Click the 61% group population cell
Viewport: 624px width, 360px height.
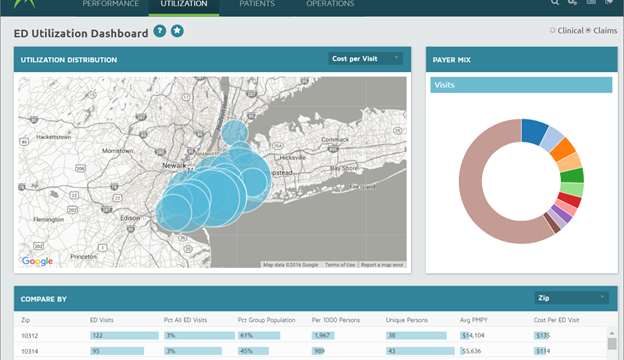pyautogui.click(x=259, y=335)
